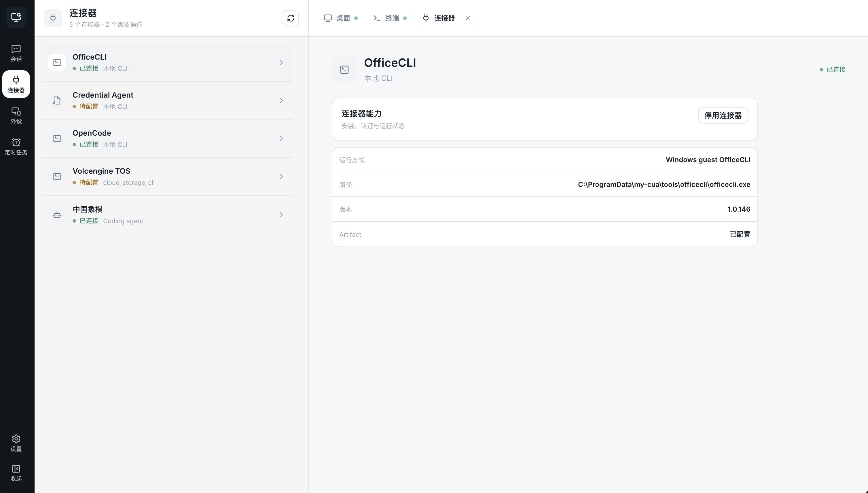The height and width of the screenshot is (493, 868).
Task: Click Coding agent label
Action: (123, 221)
